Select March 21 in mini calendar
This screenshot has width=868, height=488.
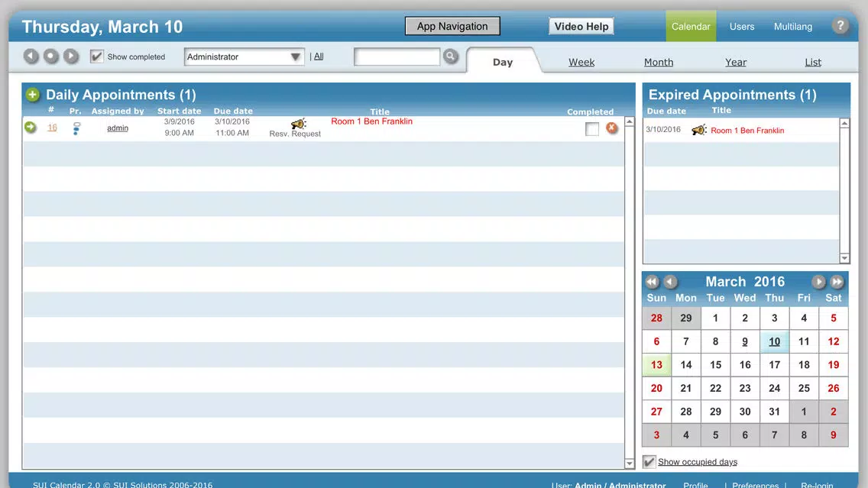[685, 388]
